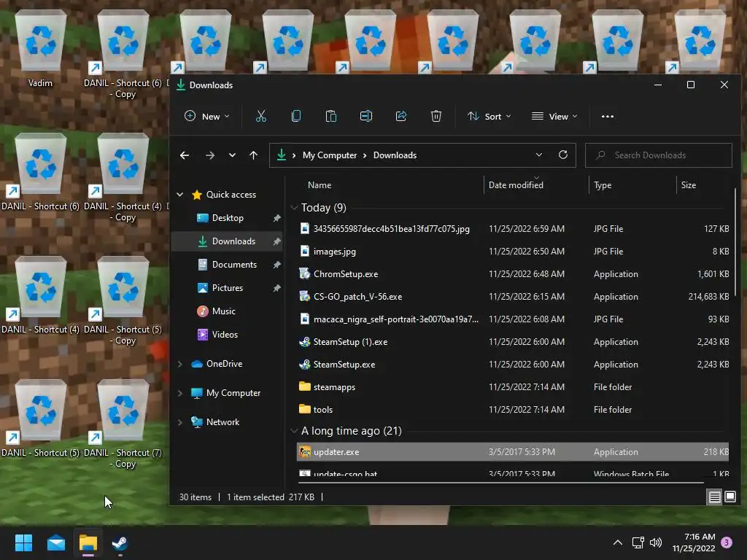This screenshot has height=560, width=747.
Task: Click the horizontal scrollbar of file list
Action: [x=501, y=483]
